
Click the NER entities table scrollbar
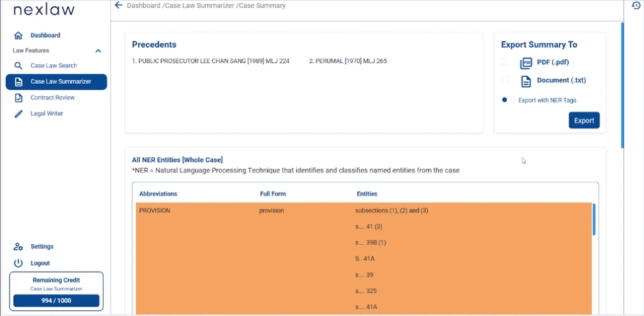pyautogui.click(x=594, y=220)
